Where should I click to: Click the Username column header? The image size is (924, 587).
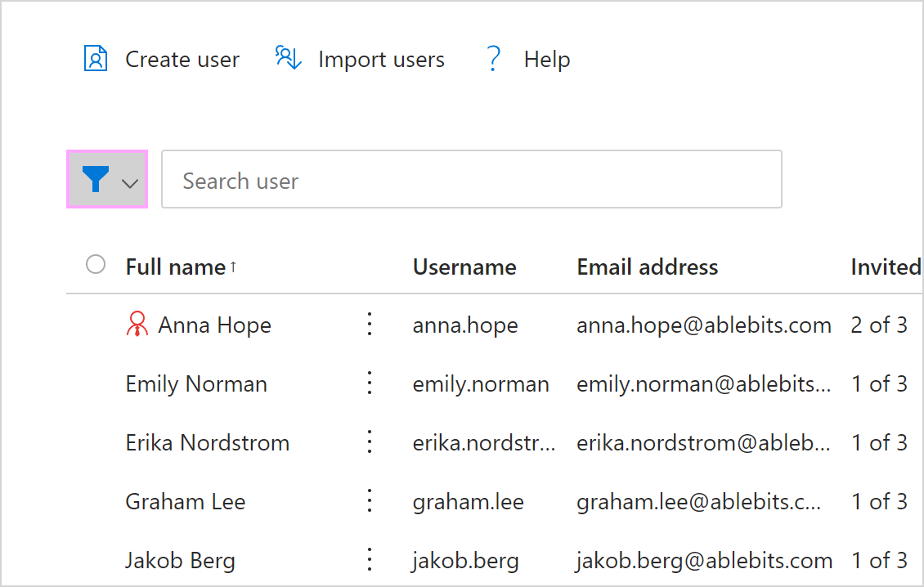click(464, 267)
